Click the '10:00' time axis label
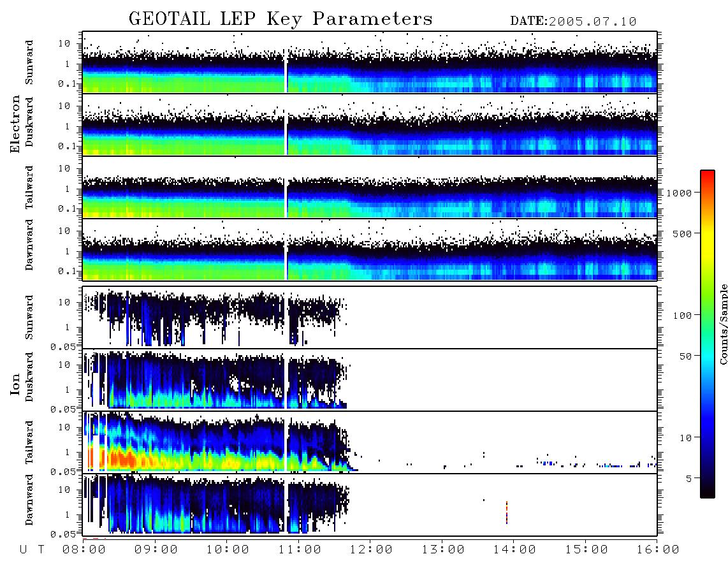728x561 pixels. (x=228, y=550)
